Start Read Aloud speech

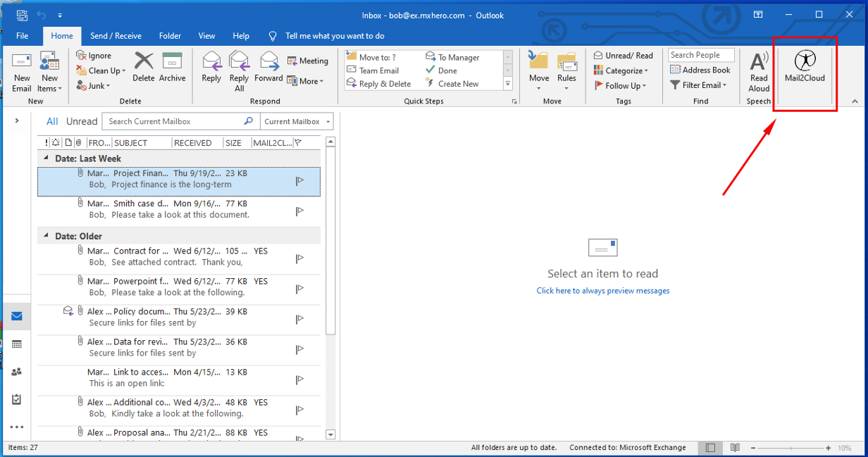tap(759, 72)
